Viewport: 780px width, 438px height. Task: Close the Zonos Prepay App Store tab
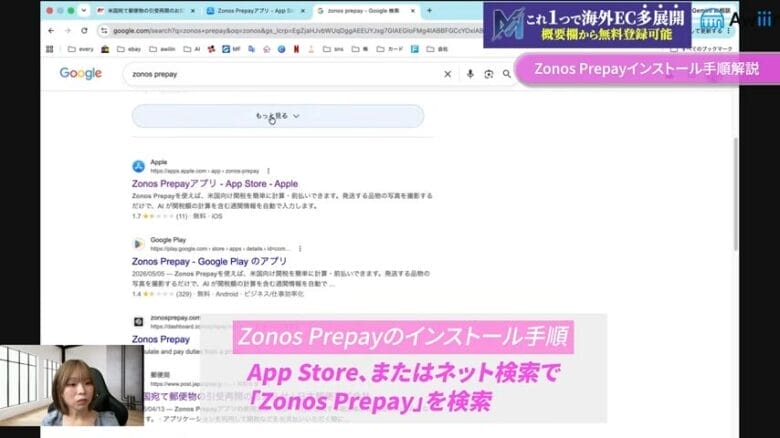[302, 10]
